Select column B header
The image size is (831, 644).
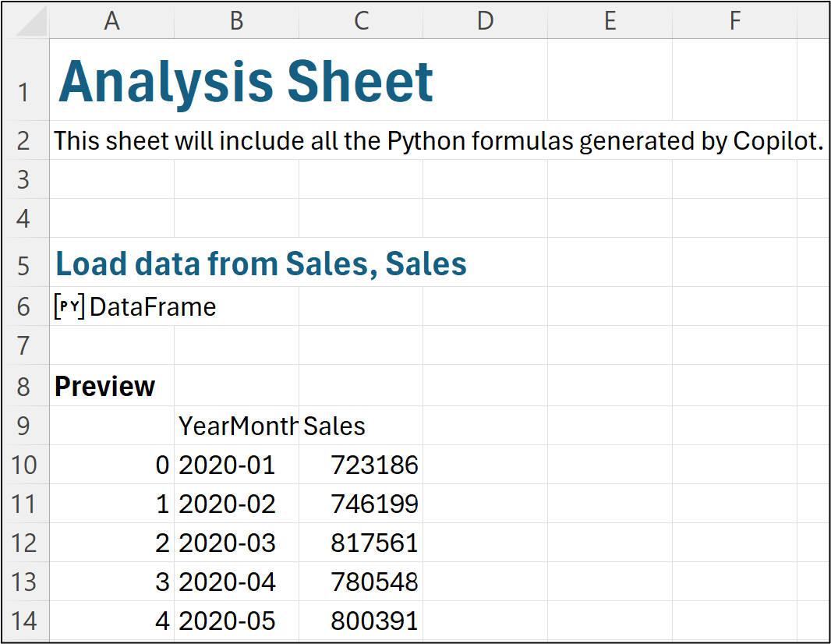tap(236, 21)
